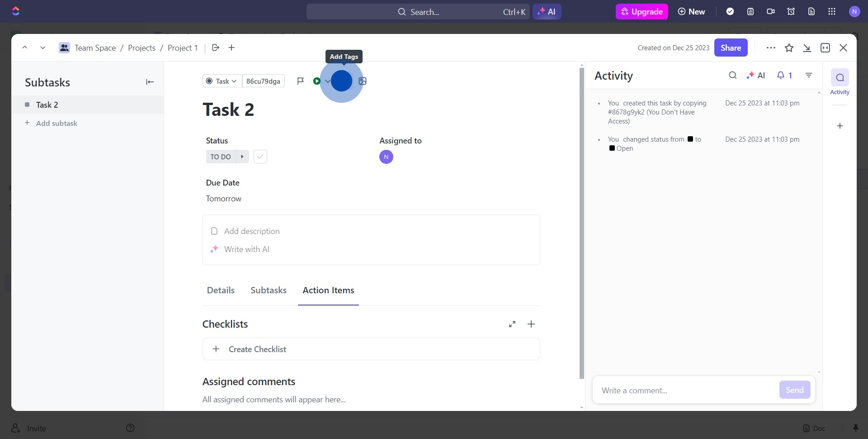
Task: Mark task complete with checkmark box
Action: [260, 157]
